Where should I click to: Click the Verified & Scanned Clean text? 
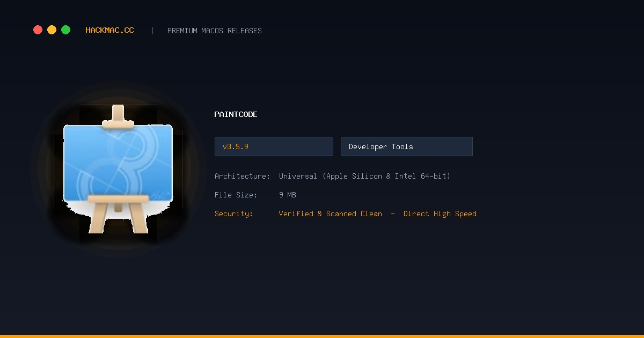click(331, 214)
